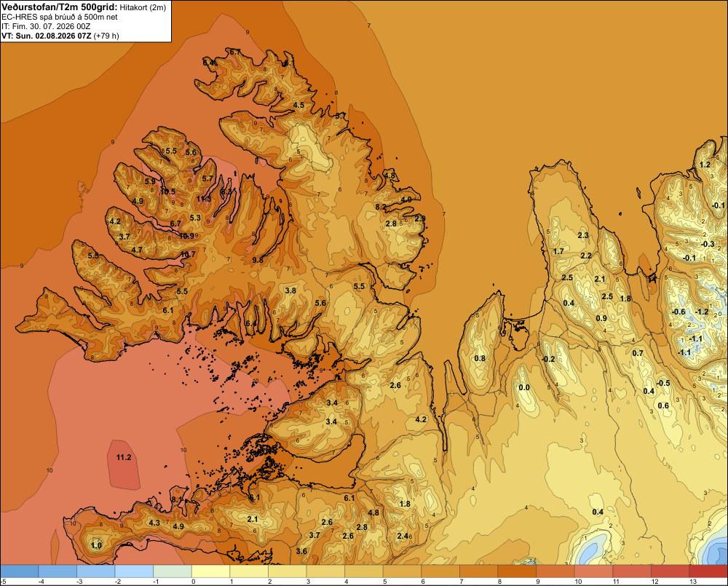Click the 9.8 temperature label
728x586 pixels.
coord(257,260)
